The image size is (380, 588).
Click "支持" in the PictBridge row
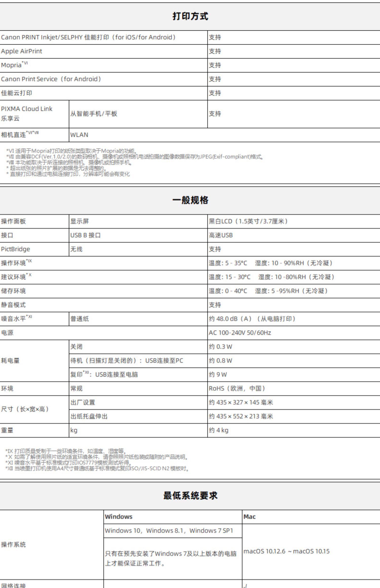pos(215,249)
